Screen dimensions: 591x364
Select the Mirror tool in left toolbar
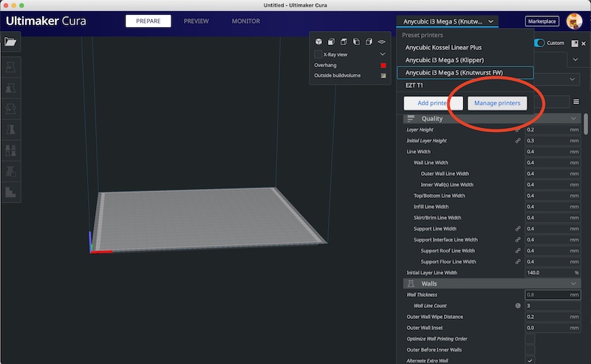[x=10, y=130]
